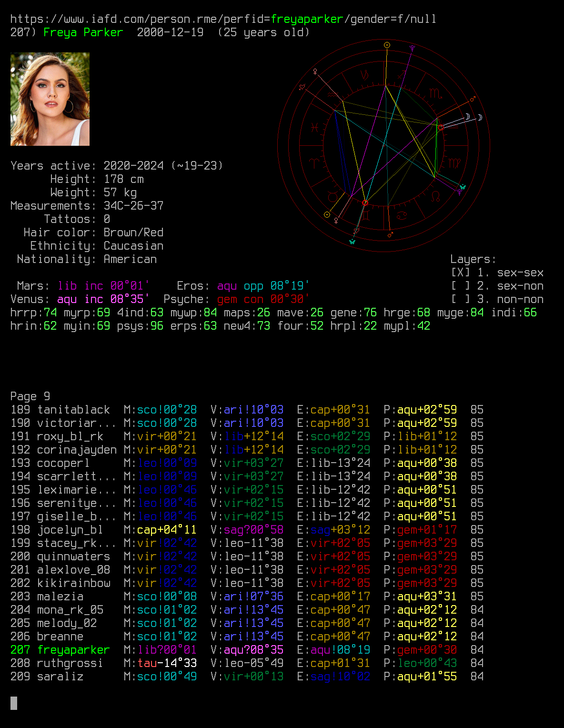
Task: Click the teal Psyche butterfly near Leo
Action: tap(463, 187)
